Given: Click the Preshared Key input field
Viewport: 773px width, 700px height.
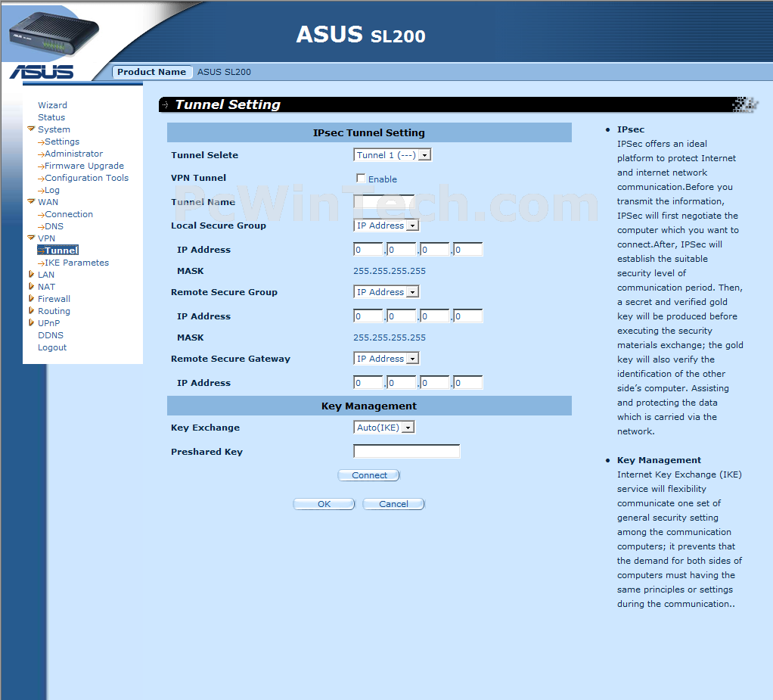Looking at the screenshot, I should 407,451.
